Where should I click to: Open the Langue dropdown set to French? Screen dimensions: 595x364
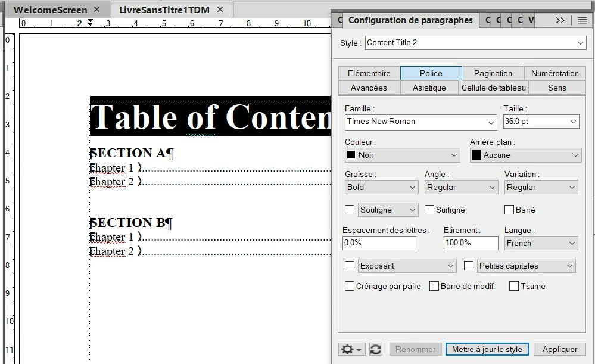point(541,243)
